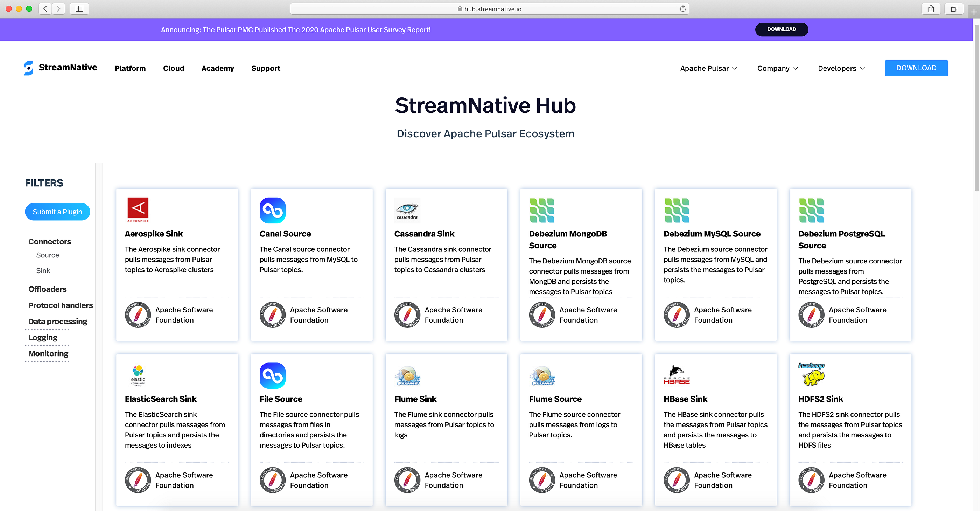Screen dimensions: 980x511
Task: Enable the Monitoring filter
Action: point(48,353)
